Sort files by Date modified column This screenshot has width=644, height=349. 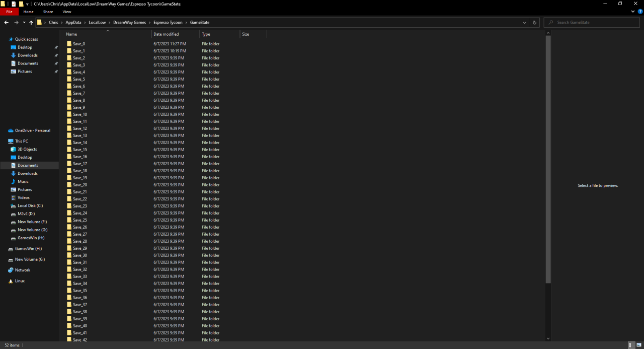166,34
